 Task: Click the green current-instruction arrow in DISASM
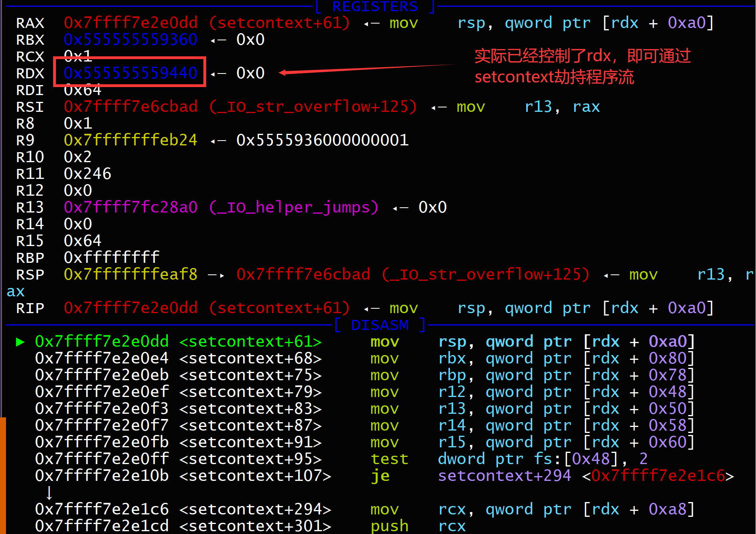pos(20,342)
